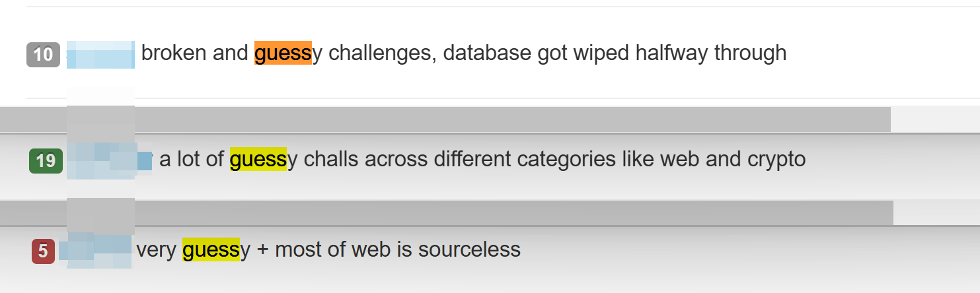
Task: Click the words "broken and" in first comment
Action: (x=195, y=53)
